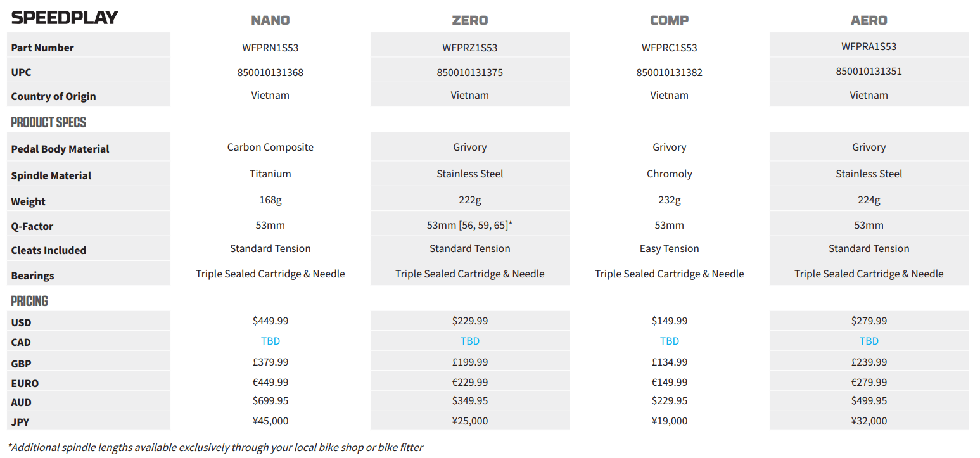Image resolution: width=980 pixels, height=458 pixels.
Task: Click the $449.99 USD price
Action: coord(270,321)
